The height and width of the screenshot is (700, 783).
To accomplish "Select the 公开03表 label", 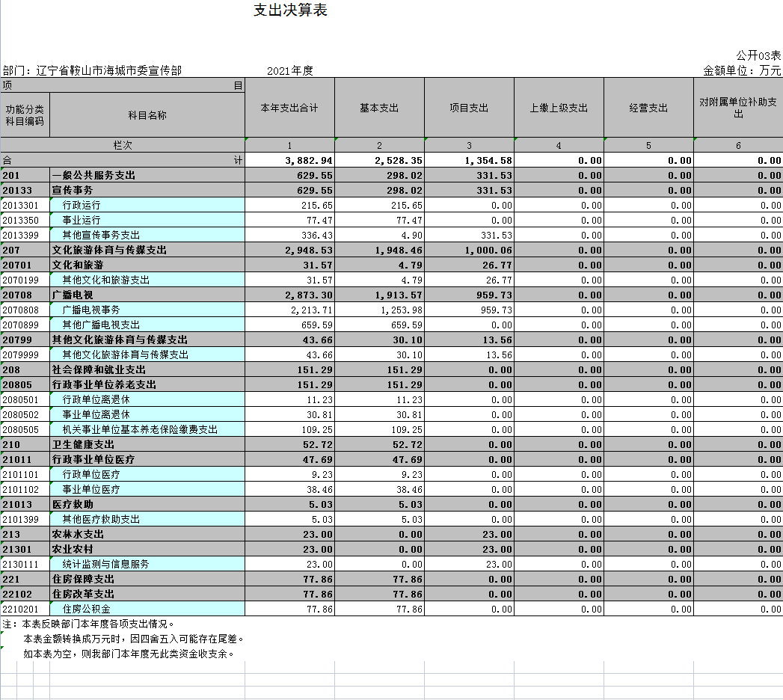I will pyautogui.click(x=758, y=55).
